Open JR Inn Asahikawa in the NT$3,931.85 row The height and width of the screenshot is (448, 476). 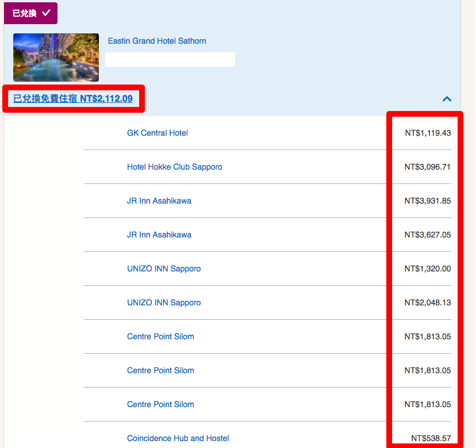click(x=159, y=201)
